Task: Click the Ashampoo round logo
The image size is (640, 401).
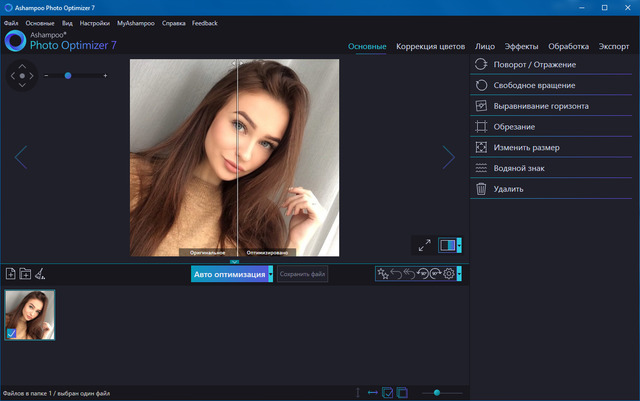Action: [x=15, y=41]
